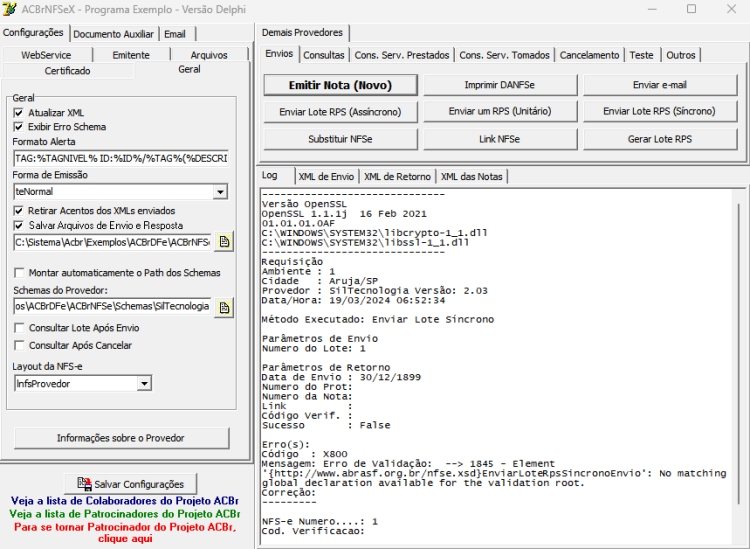The width and height of the screenshot is (750, 549).
Task: Click 'NFS-e Numero....: 1' log line
Action: [320, 521]
